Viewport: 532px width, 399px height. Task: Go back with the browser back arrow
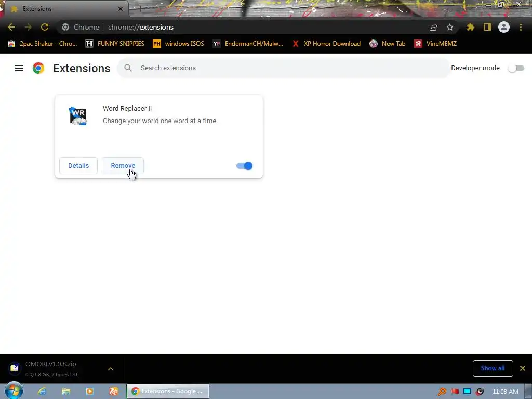pos(11,27)
